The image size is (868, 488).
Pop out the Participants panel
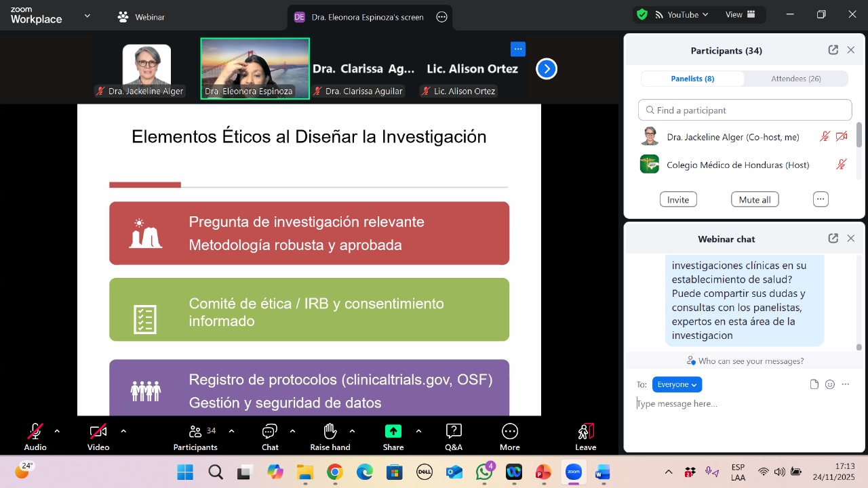[833, 50]
